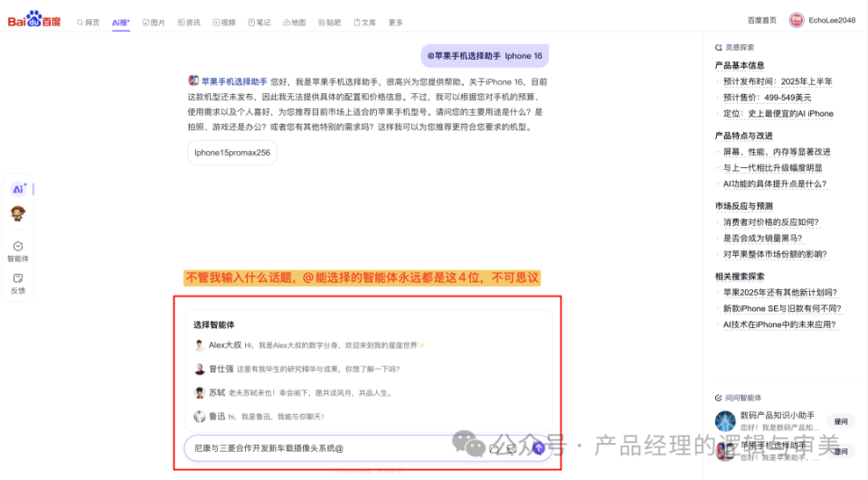Open the EchoLee2048 user avatar
This screenshot has height=480, width=868.
pyautogui.click(x=796, y=20)
